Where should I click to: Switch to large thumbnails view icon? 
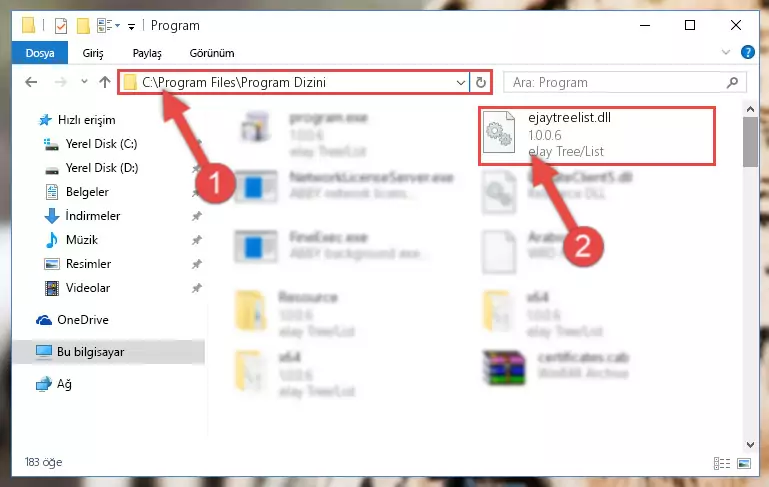(x=744, y=463)
